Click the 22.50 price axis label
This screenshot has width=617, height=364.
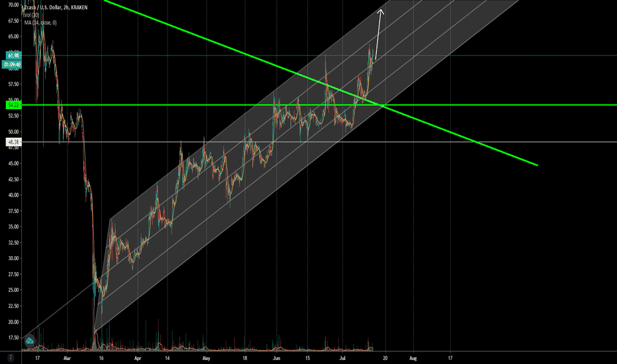pyautogui.click(x=14, y=306)
